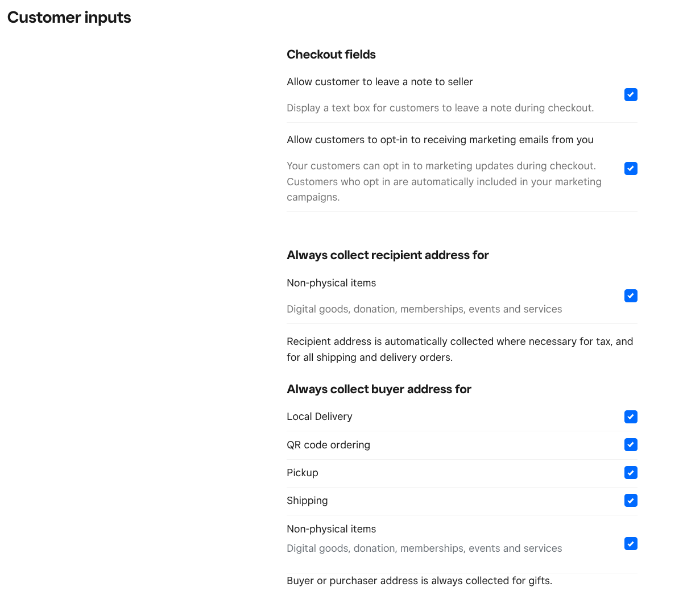Toggle the Pickup checkbox

pyautogui.click(x=631, y=473)
